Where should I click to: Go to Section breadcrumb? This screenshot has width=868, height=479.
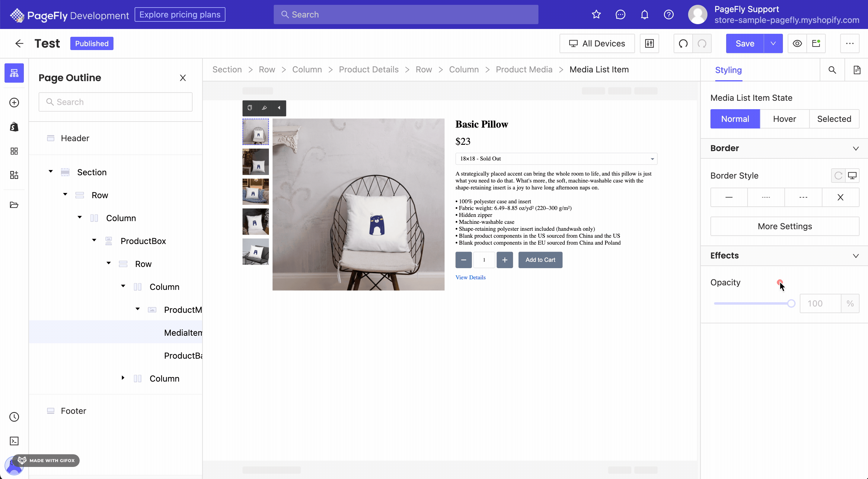click(227, 69)
